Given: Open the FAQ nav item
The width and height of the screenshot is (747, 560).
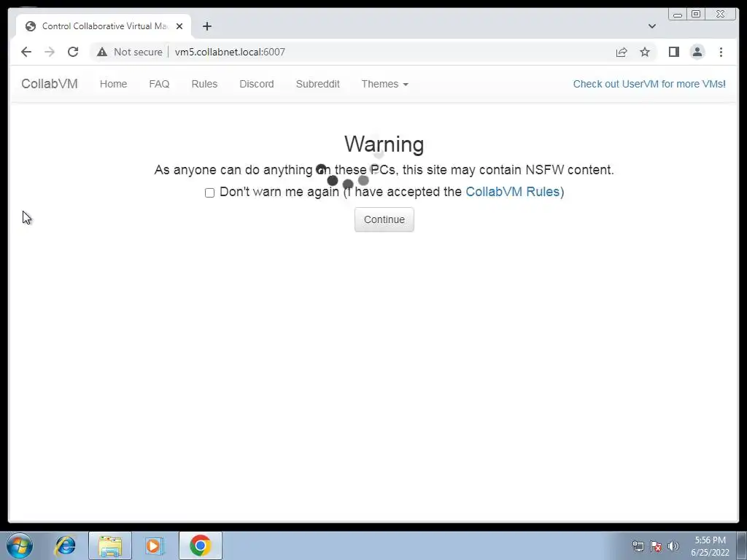Looking at the screenshot, I should tap(159, 84).
